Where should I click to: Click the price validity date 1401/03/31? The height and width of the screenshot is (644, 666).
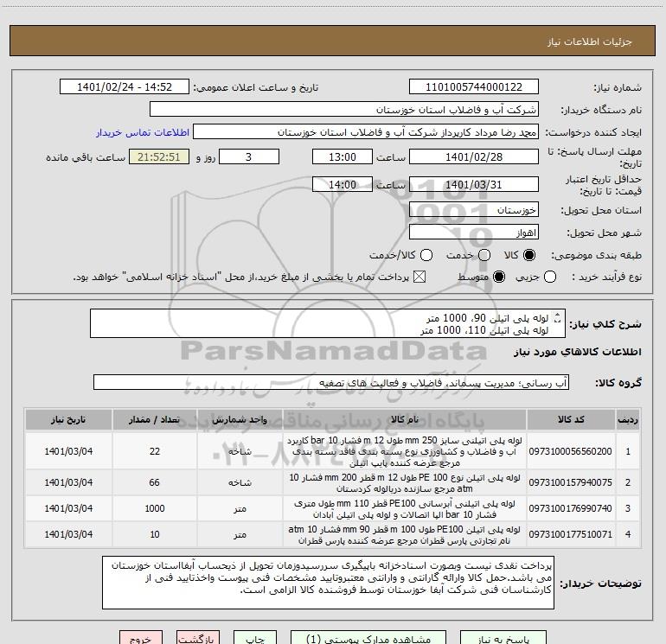[474, 184]
